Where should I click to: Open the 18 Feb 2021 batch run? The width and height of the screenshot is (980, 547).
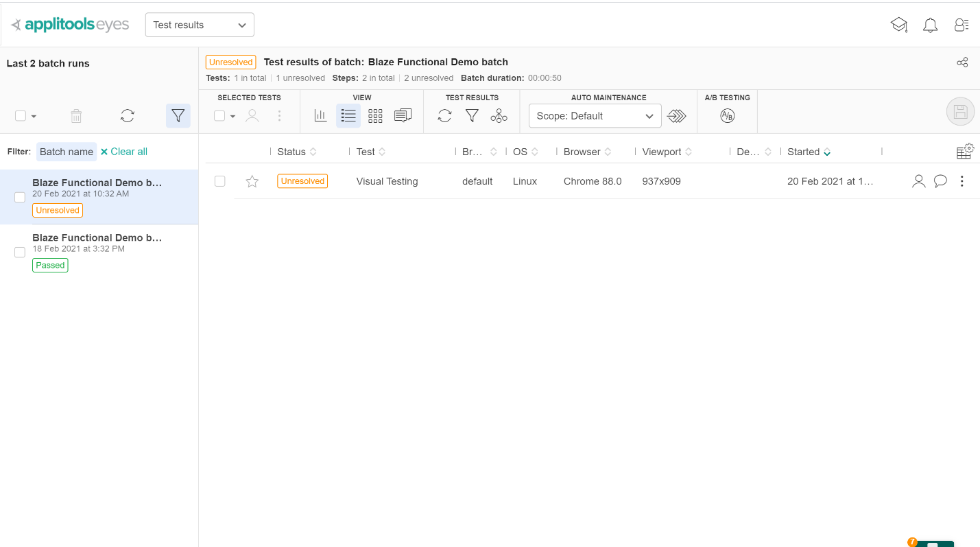(99, 252)
